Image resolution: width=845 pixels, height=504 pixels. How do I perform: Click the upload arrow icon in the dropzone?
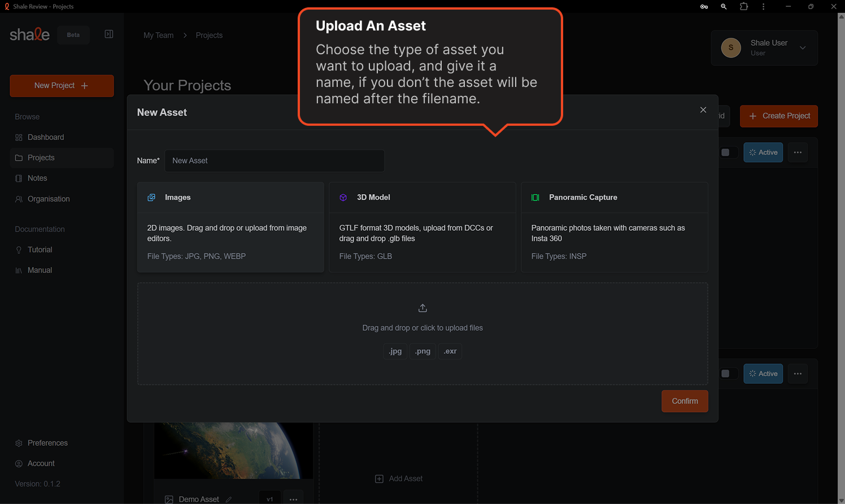pyautogui.click(x=422, y=308)
